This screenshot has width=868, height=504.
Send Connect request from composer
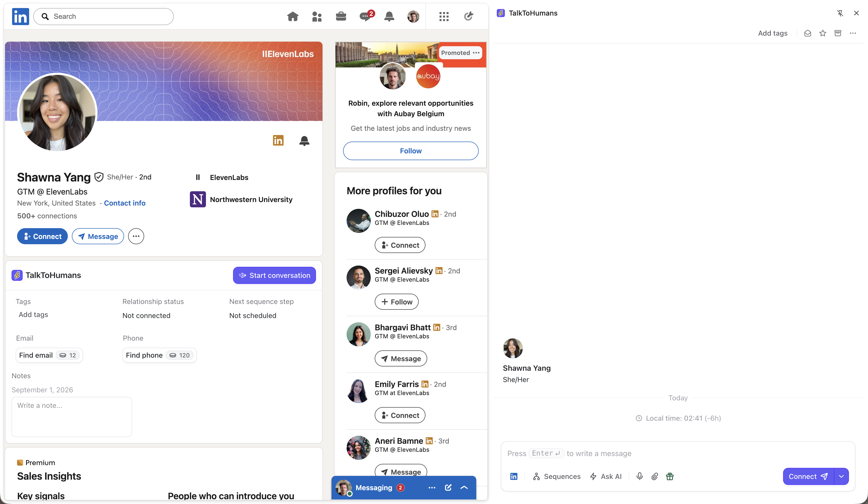(808, 476)
